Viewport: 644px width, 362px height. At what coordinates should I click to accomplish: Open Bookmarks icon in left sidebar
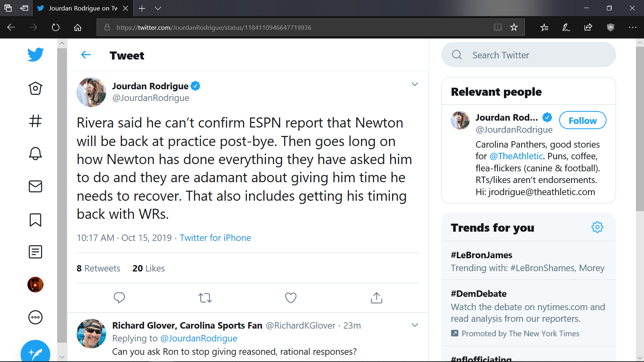[x=35, y=220]
